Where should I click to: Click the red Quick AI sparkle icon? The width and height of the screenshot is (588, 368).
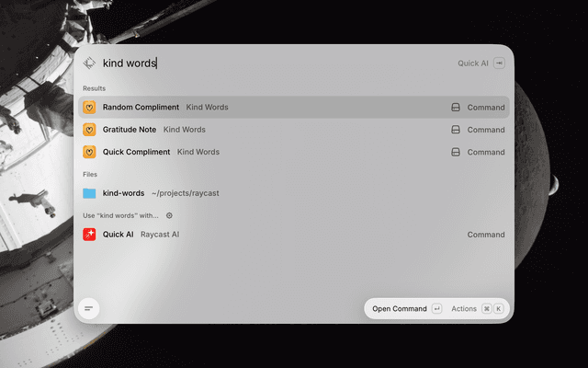[89, 235]
